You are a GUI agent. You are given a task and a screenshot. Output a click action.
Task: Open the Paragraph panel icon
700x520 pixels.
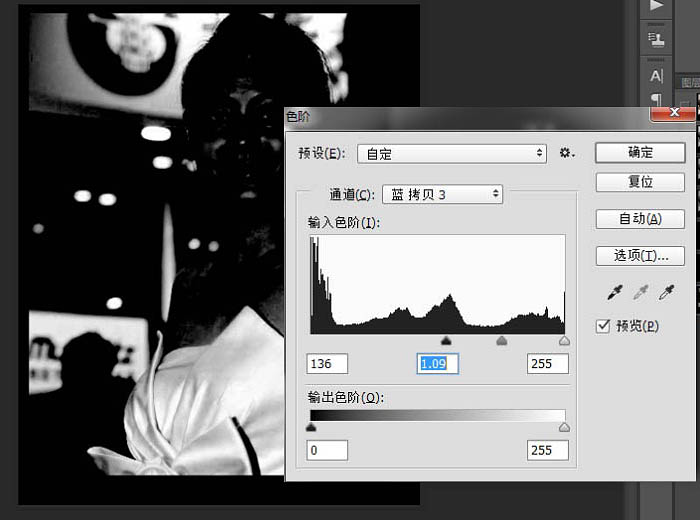[x=656, y=99]
